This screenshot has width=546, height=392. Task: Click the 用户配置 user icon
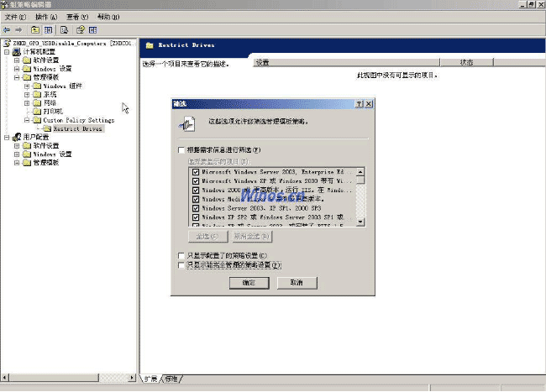pos(17,137)
